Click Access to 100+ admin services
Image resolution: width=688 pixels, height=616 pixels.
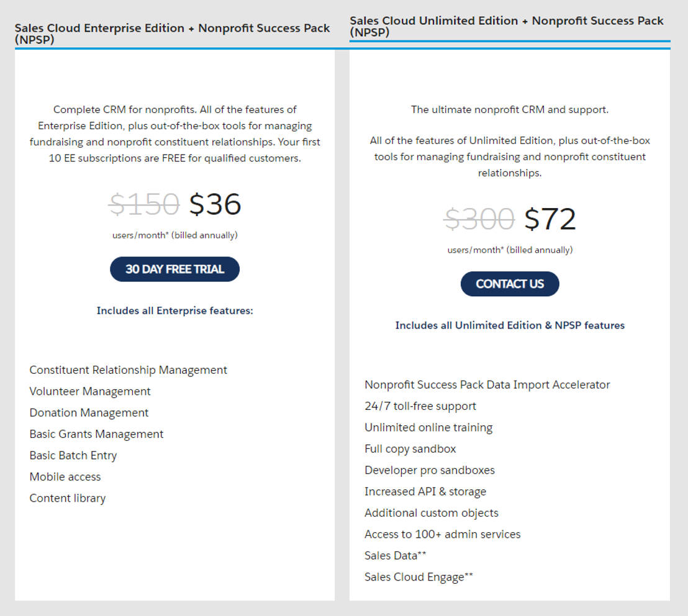pyautogui.click(x=442, y=534)
